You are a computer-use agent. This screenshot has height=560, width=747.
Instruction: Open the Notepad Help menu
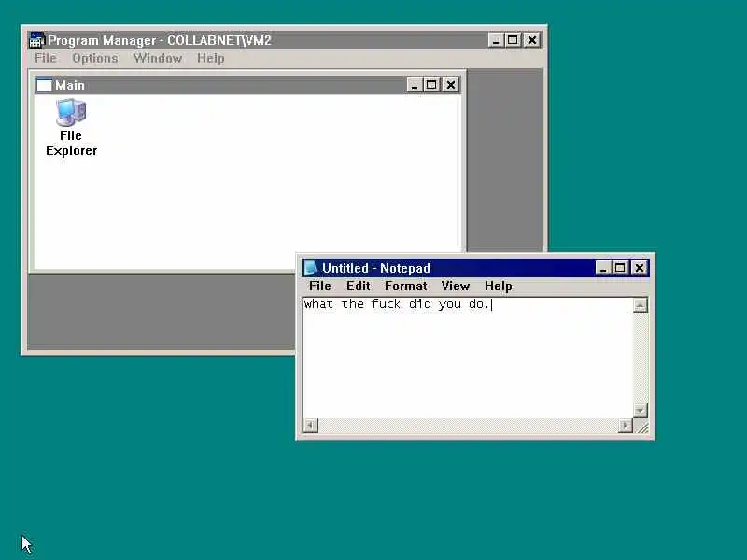tap(499, 286)
